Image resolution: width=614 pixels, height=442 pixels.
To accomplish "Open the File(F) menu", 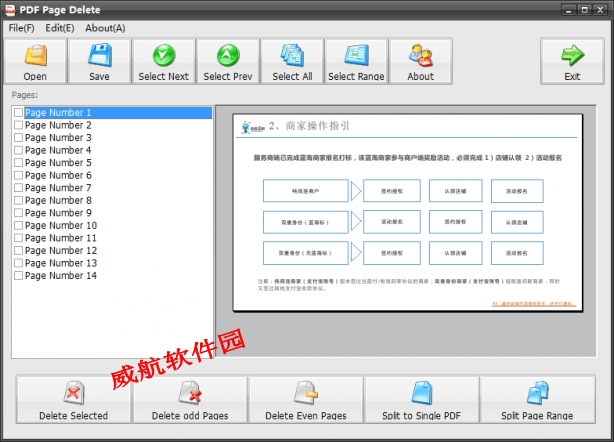I will tap(22, 28).
